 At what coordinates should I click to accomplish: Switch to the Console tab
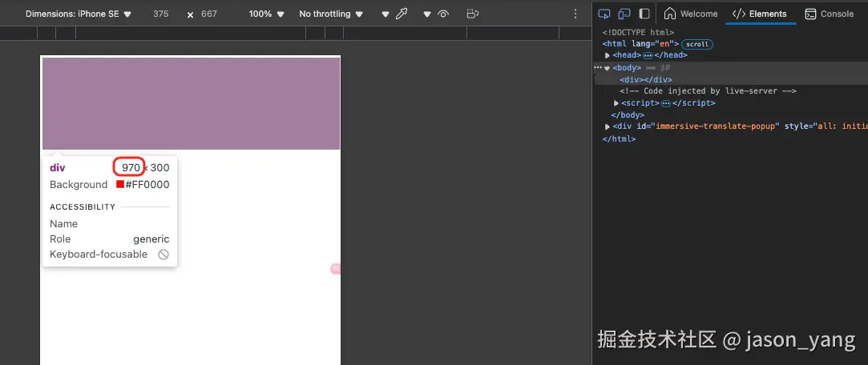(x=830, y=14)
